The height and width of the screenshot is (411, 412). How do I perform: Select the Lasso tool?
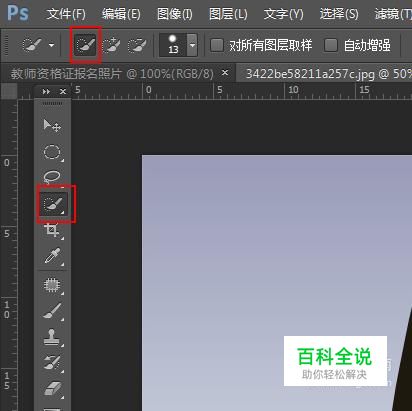click(52, 176)
